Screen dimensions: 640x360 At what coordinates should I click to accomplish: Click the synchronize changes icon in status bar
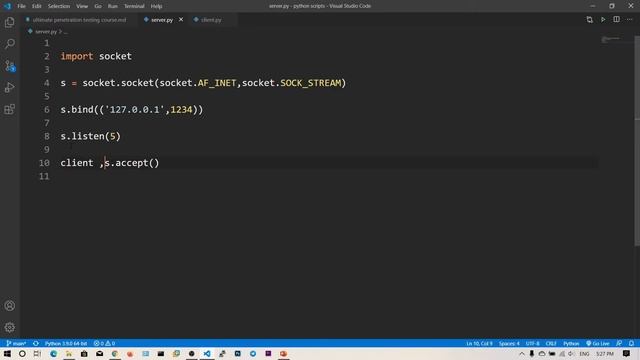tap(36, 343)
